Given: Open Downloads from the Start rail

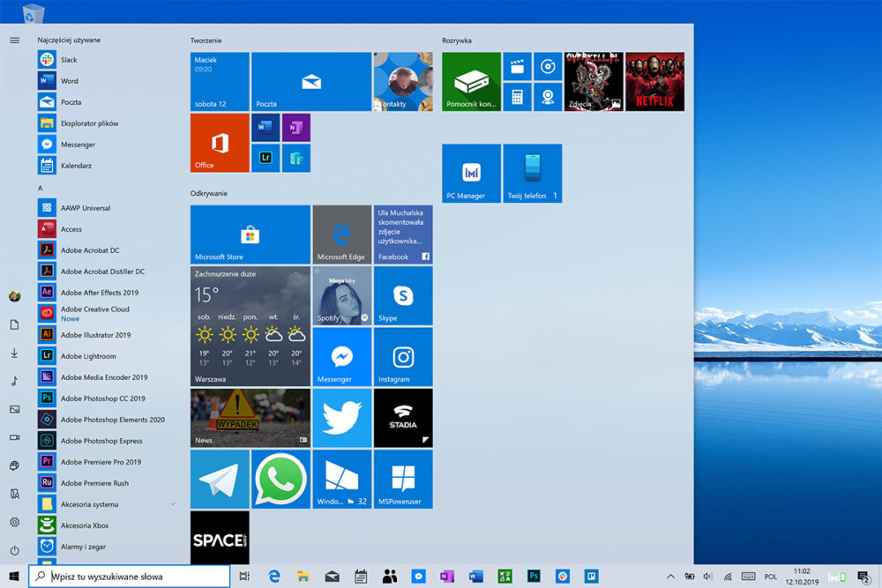Looking at the screenshot, I should (15, 353).
